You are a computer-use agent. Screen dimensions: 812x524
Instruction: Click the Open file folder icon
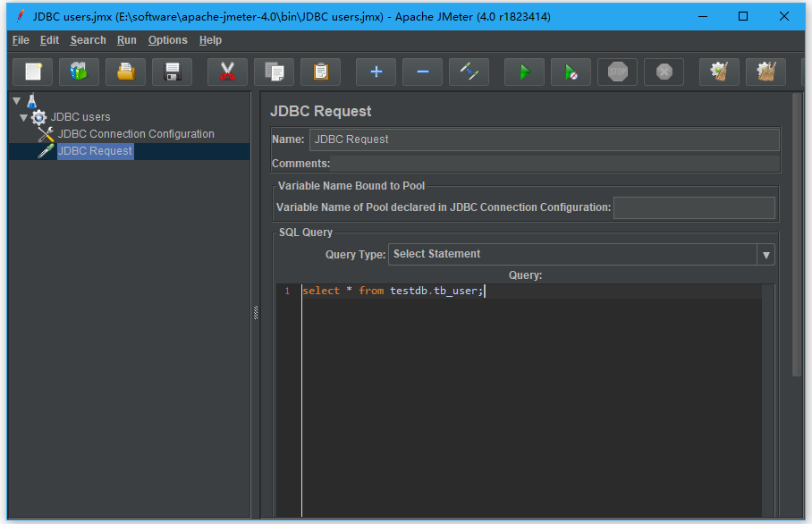coord(125,72)
